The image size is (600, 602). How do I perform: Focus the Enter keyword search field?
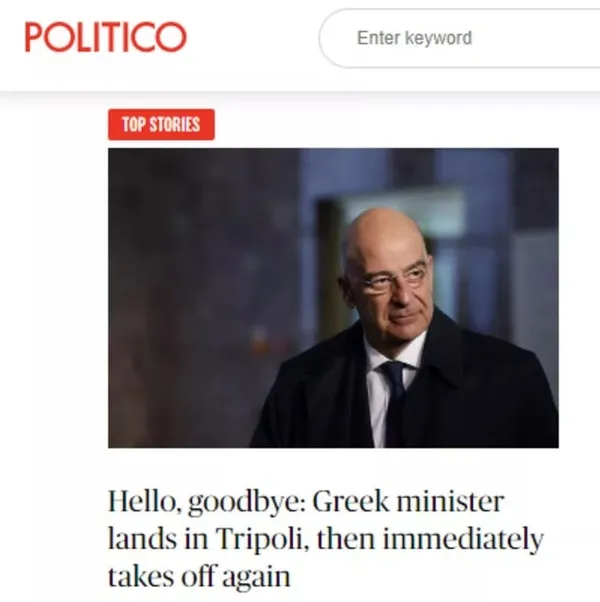click(x=460, y=38)
